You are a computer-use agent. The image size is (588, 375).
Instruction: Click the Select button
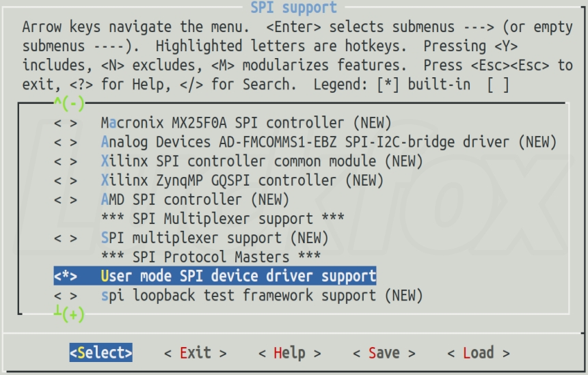101,352
